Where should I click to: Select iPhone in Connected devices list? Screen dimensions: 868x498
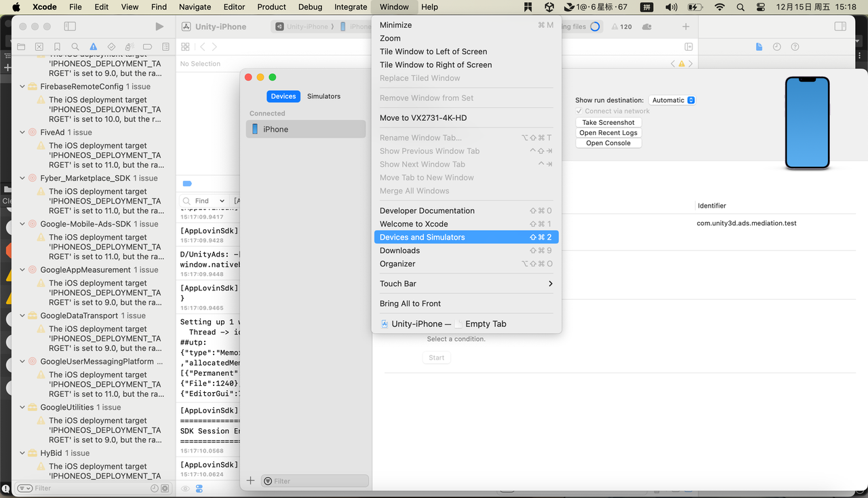tap(306, 129)
